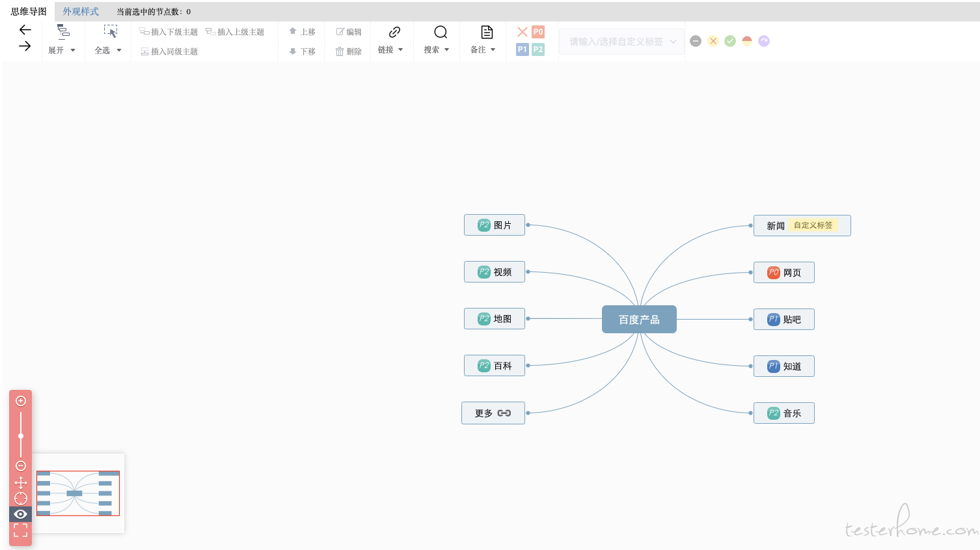Click the link icon on 更多 node
This screenshot has height=550, width=980.
pos(504,413)
